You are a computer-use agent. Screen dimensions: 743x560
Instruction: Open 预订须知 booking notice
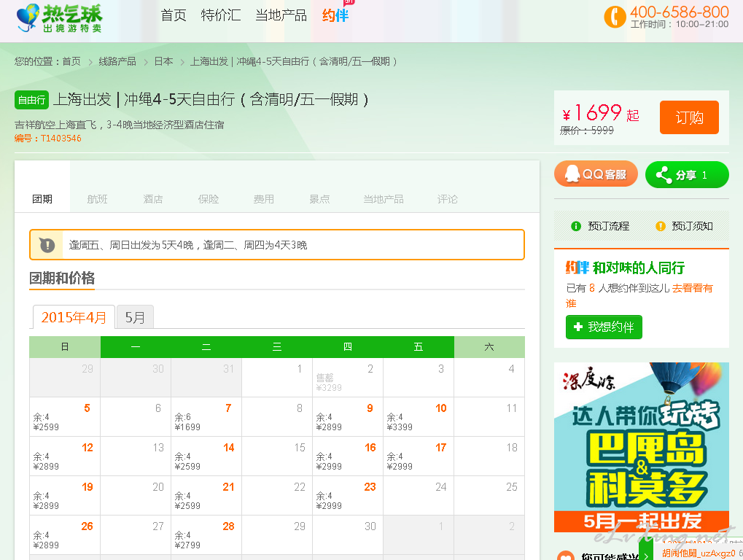tap(684, 226)
